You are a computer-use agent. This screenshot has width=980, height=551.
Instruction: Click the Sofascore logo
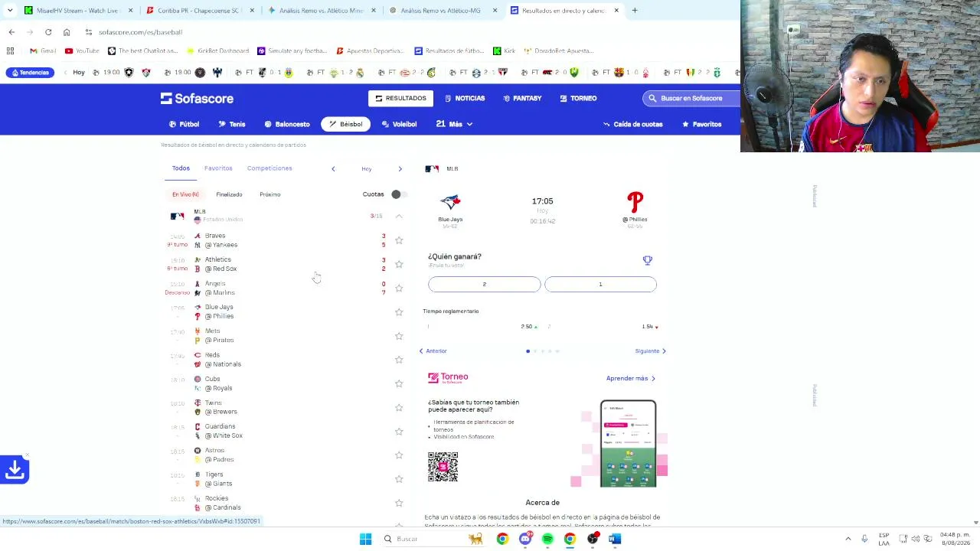click(x=197, y=99)
